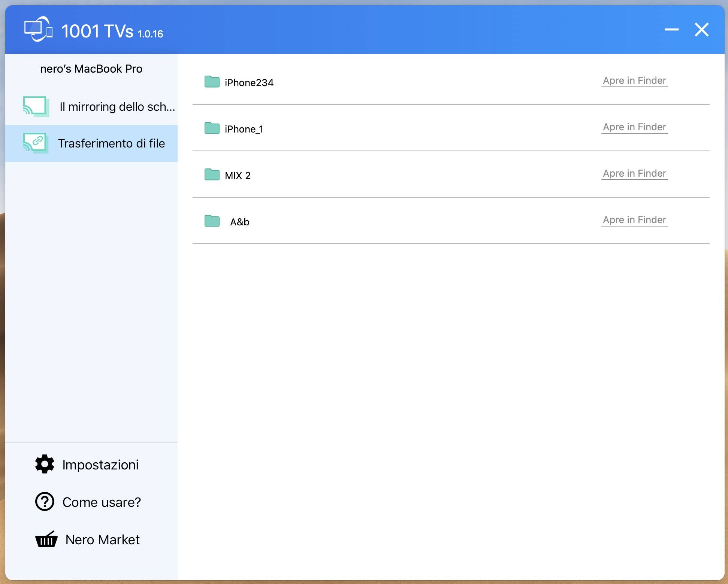The height and width of the screenshot is (584, 728).
Task: Click nero's MacBook Pro device name
Action: click(x=91, y=69)
